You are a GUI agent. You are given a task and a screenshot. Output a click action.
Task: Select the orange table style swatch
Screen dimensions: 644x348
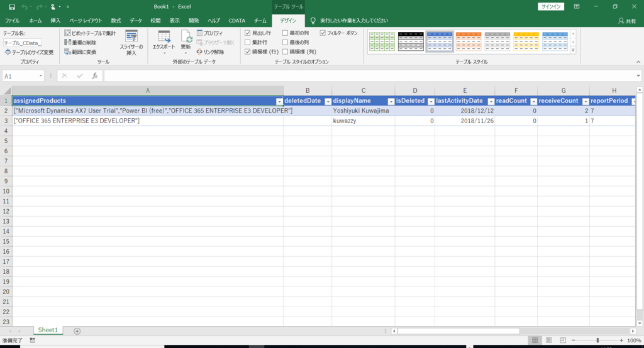[x=468, y=41]
